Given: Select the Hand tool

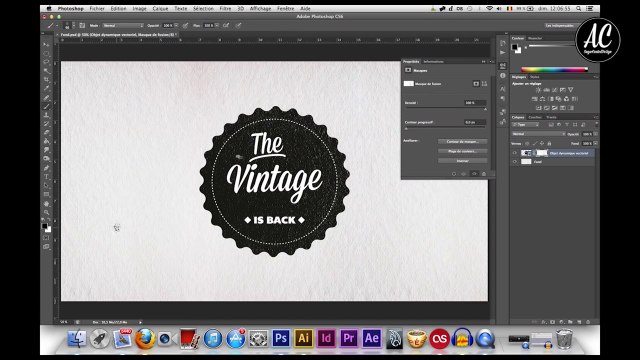Looking at the screenshot, I should (x=47, y=203).
